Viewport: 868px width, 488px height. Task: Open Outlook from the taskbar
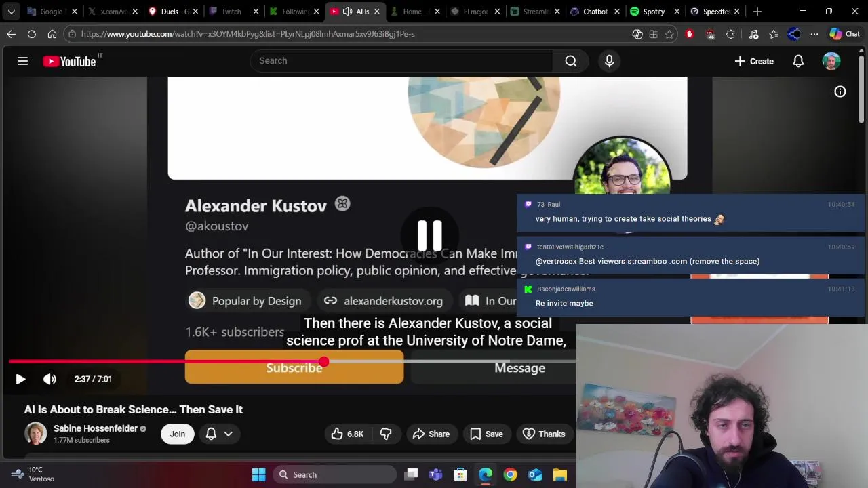[535, 474]
